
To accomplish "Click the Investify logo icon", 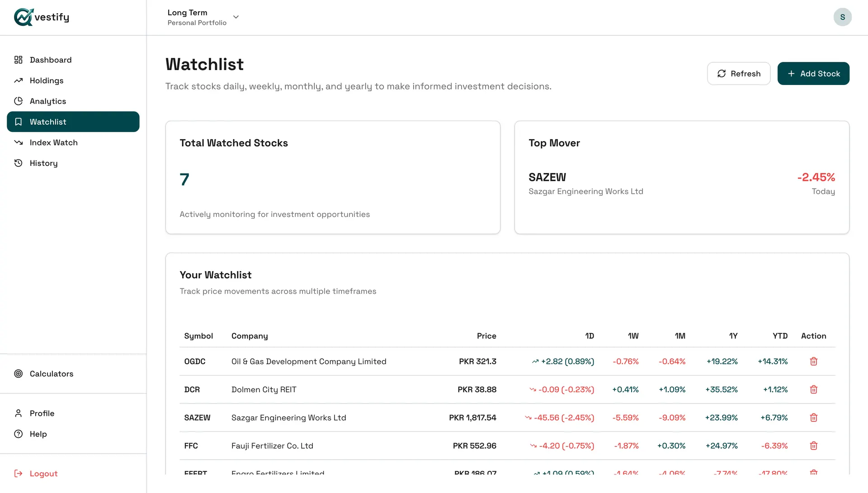I will (24, 17).
